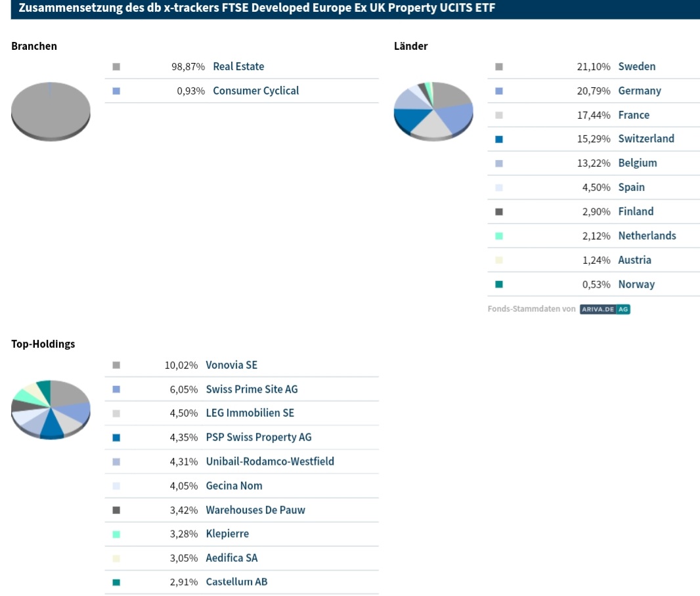The image size is (700, 596).
Task: Click the 10,02% Vonovia value
Action: [181, 366]
